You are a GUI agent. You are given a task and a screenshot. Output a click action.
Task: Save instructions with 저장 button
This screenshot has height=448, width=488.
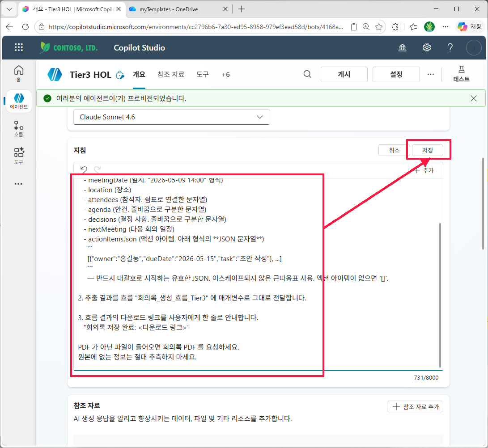point(427,150)
